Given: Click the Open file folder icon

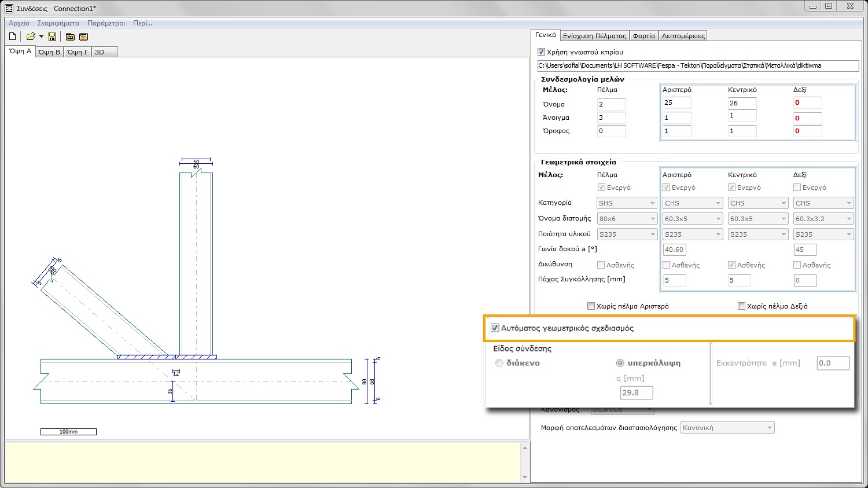Looking at the screenshot, I should (31, 36).
